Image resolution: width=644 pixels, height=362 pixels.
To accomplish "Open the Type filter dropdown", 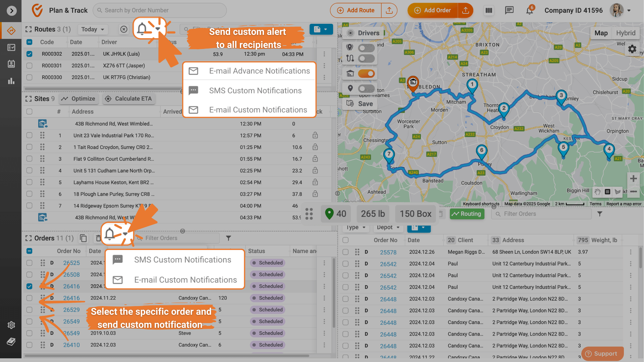I will (356, 228).
